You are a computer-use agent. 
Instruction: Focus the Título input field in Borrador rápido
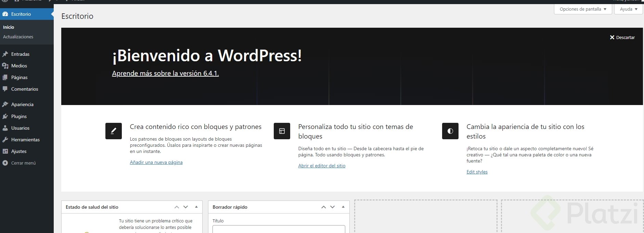(279, 229)
